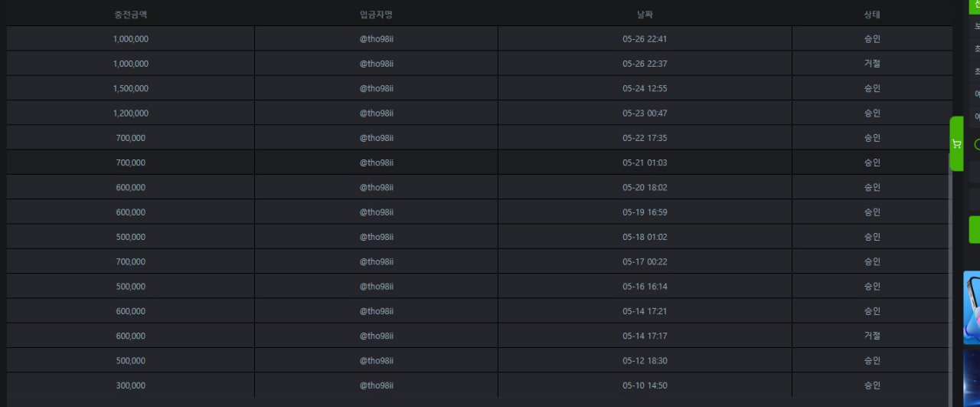Click the table's vertical scrollbar
This screenshot has width=980, height=407.
[x=952, y=284]
